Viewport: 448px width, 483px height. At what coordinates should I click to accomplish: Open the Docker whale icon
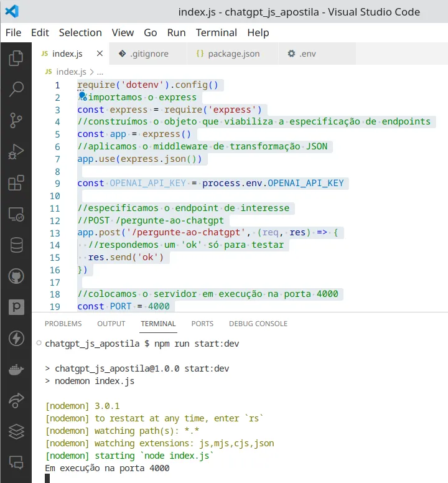(16, 369)
